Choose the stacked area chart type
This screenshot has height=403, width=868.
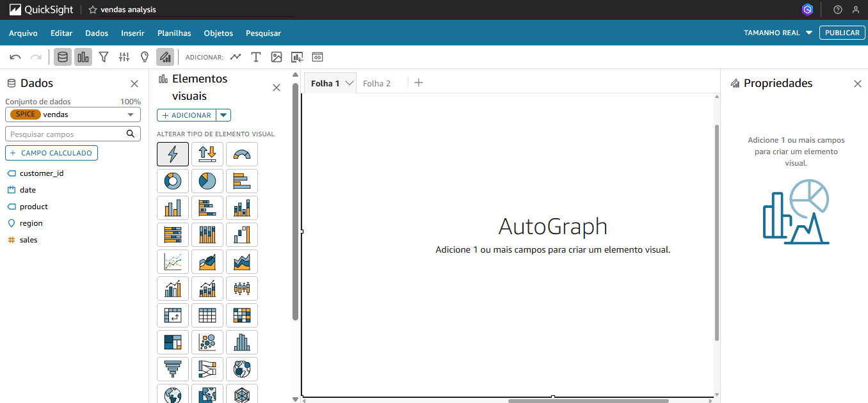[x=242, y=262]
